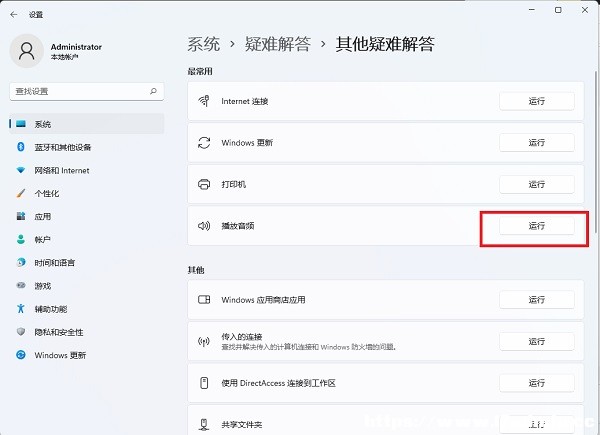Select the 共享文件夹 row text

coord(242,425)
